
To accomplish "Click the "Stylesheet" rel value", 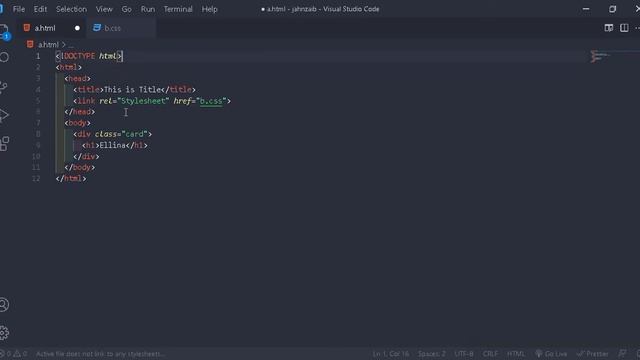I will click(143, 101).
